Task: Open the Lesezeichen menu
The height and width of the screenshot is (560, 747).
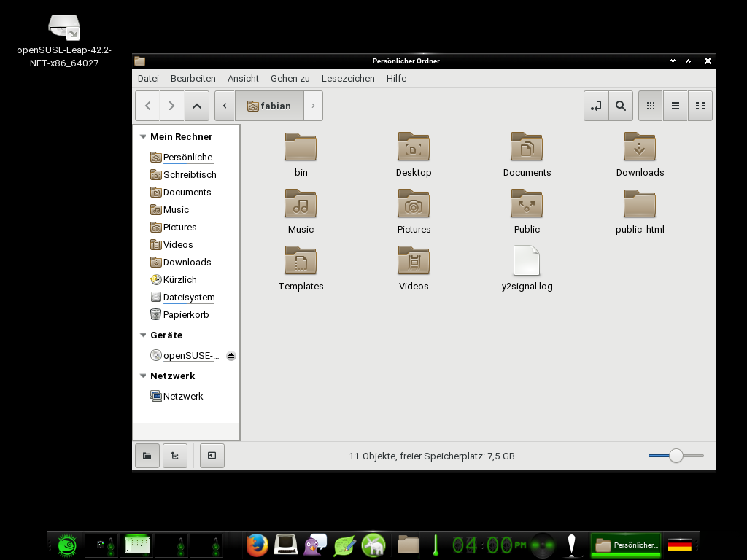Action: 348,78
